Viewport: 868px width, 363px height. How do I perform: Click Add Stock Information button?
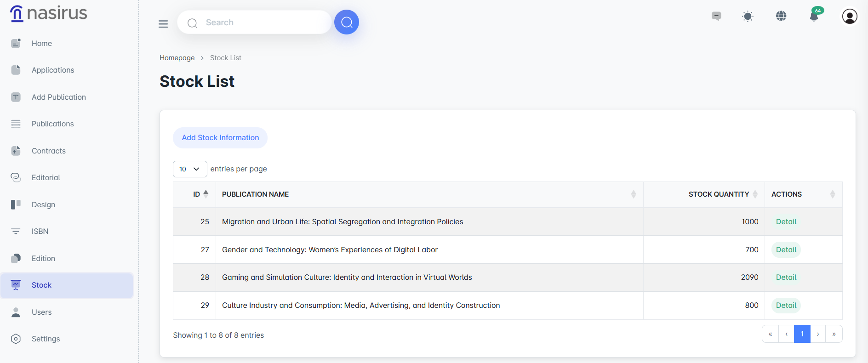(x=220, y=138)
